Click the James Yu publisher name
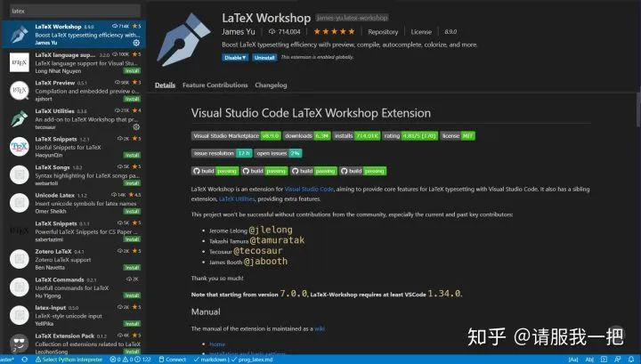The height and width of the screenshot is (364, 641). pyautogui.click(x=239, y=31)
